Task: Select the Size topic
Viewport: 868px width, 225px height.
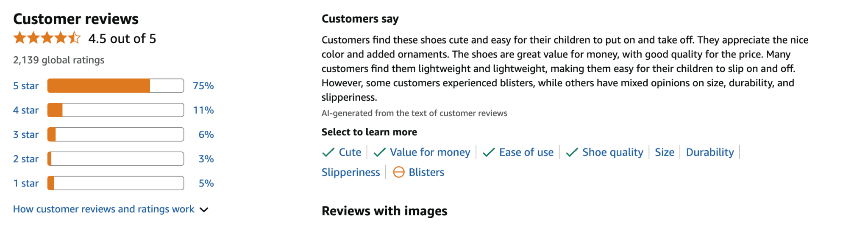Action: click(x=664, y=152)
